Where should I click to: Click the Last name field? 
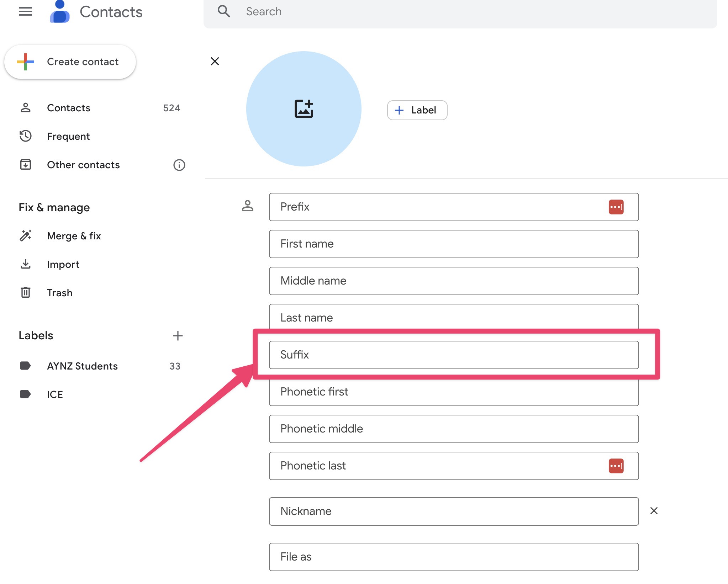(x=454, y=317)
